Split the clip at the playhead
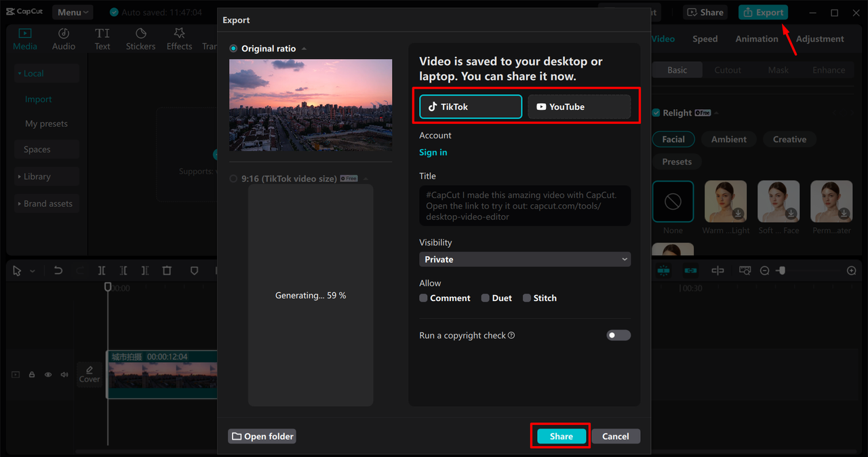Image resolution: width=868 pixels, height=457 pixels. (102, 271)
